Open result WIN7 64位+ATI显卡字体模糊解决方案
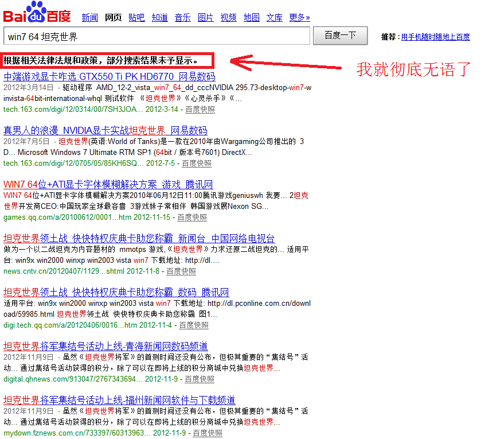The image size is (504, 439). point(108,185)
